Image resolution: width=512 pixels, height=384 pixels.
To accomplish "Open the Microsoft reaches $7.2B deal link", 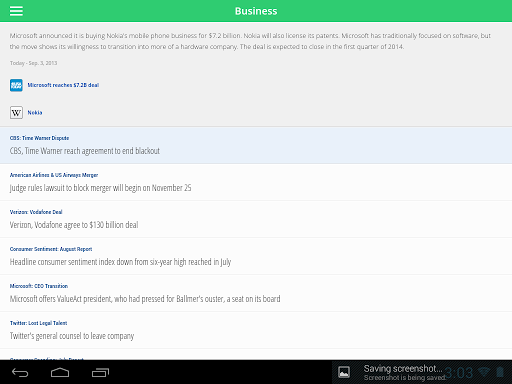I will [x=63, y=85].
